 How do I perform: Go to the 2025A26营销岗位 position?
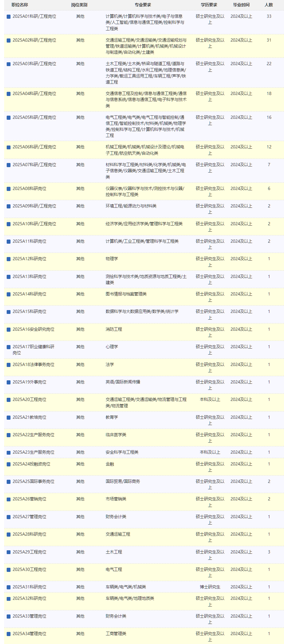point(29,499)
